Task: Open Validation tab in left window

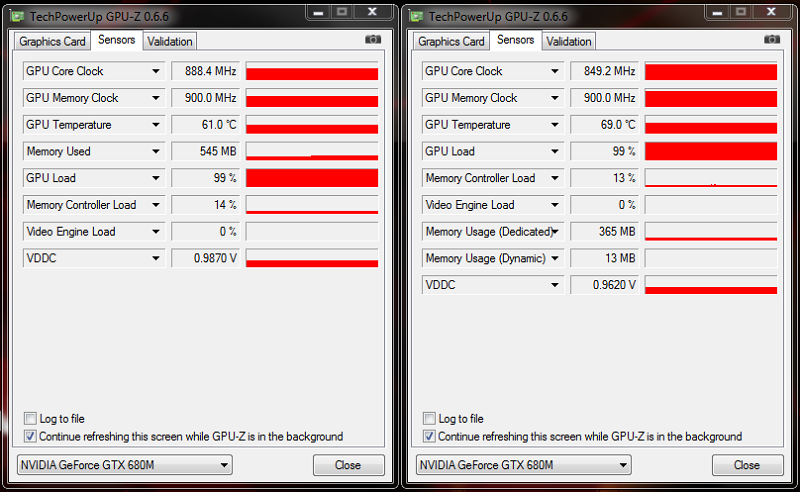Action: pyautogui.click(x=169, y=41)
